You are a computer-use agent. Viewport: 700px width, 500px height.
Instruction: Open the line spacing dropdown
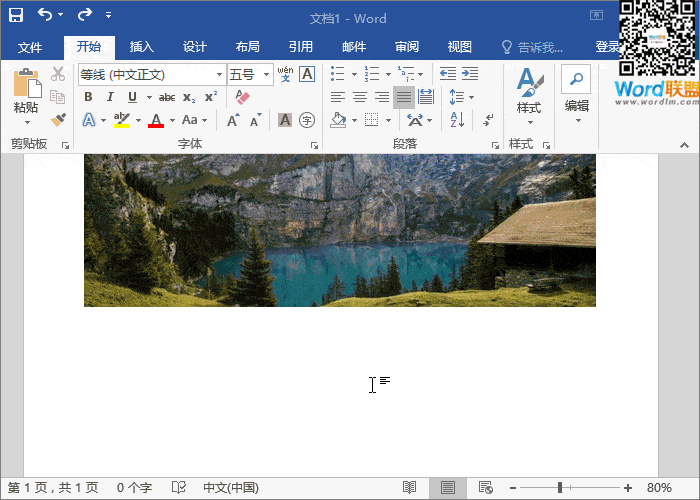click(x=460, y=97)
